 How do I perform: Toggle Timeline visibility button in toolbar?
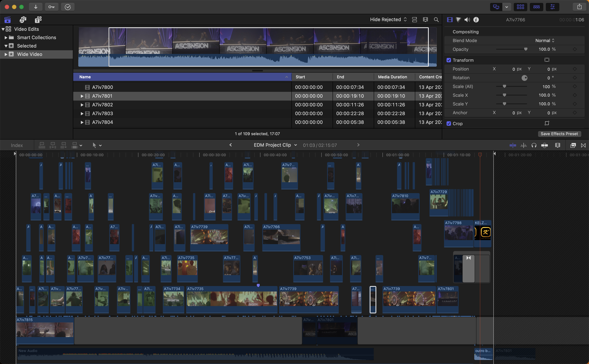point(537,7)
